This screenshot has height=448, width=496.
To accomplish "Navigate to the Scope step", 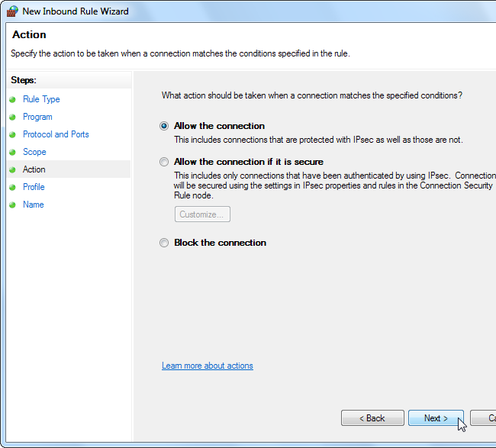I will (34, 152).
